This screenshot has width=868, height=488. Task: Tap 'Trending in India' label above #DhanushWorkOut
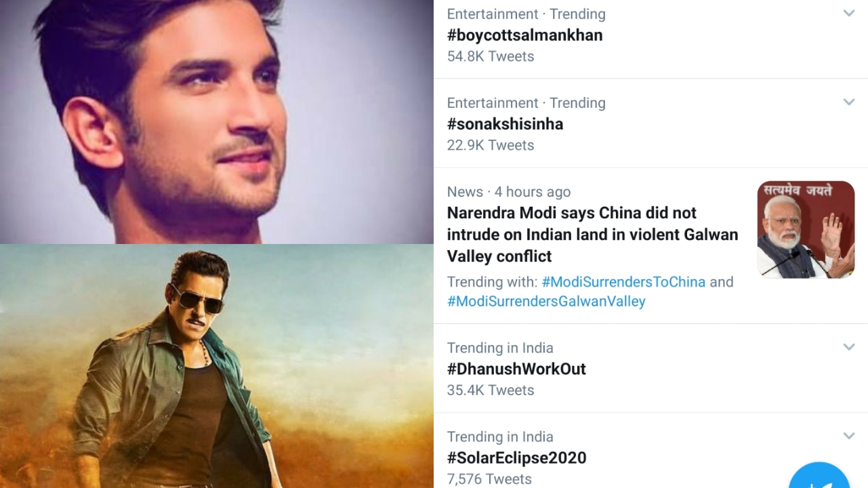click(x=500, y=348)
